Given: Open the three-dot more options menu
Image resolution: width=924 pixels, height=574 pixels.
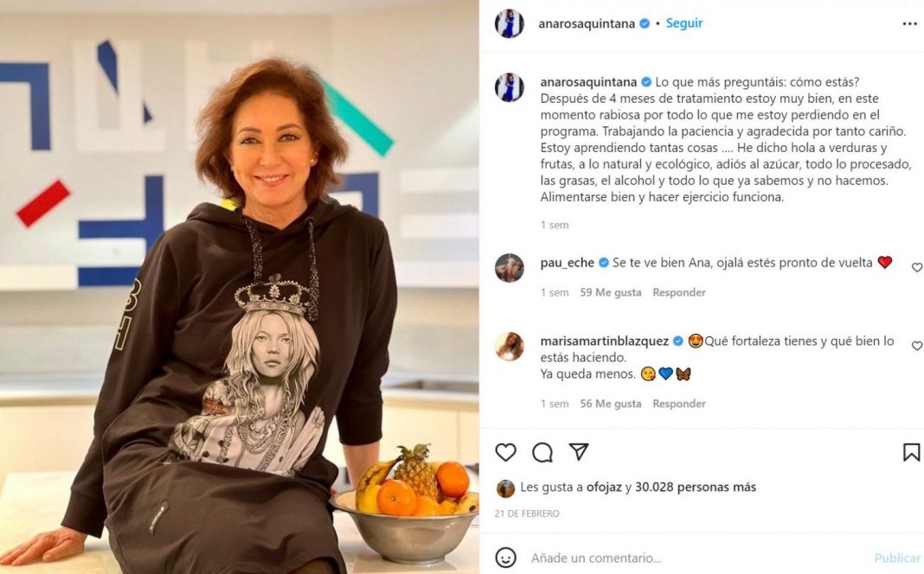Looking at the screenshot, I should (x=910, y=23).
